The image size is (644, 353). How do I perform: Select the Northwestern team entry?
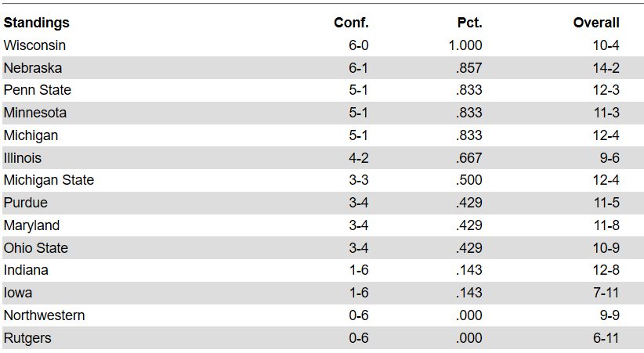pos(45,315)
